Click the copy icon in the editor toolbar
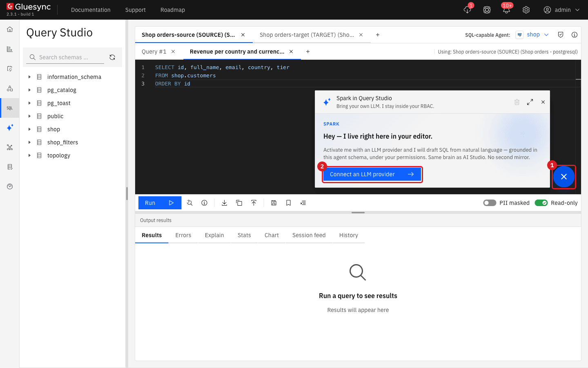This screenshot has width=588, height=368. tap(239, 203)
